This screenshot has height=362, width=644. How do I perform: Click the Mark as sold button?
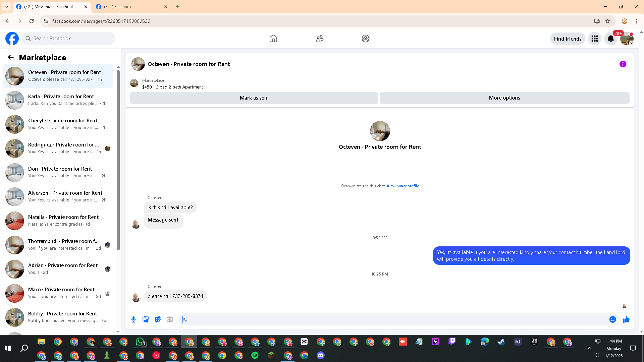point(254,98)
